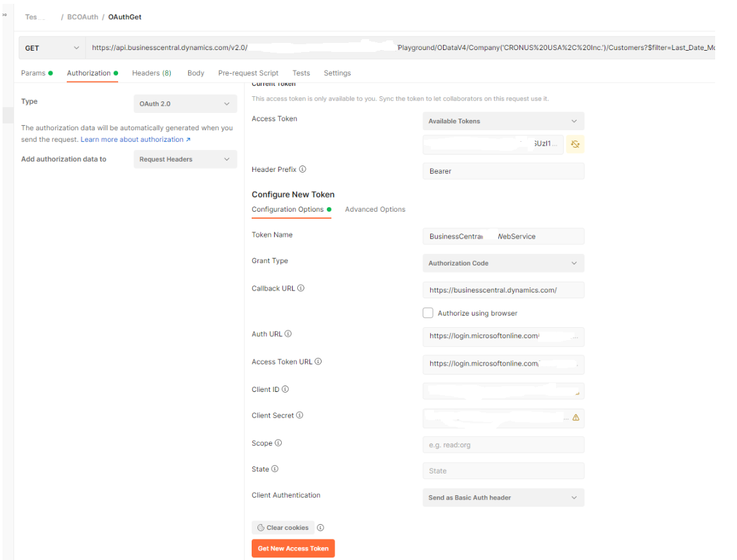Image resolution: width=737 pixels, height=560 pixels.
Task: Open the Request Headers dropdown
Action: (x=185, y=159)
